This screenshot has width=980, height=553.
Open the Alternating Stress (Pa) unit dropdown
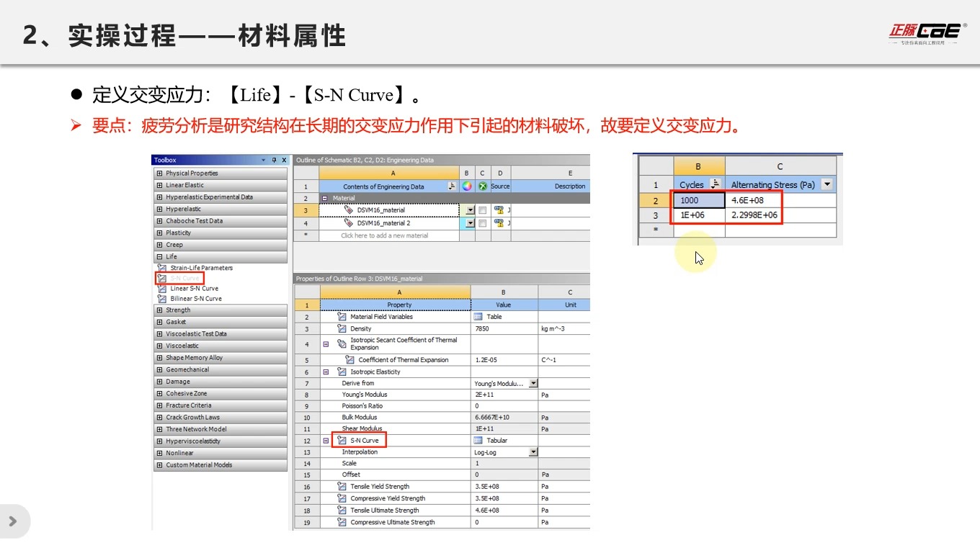pos(827,184)
